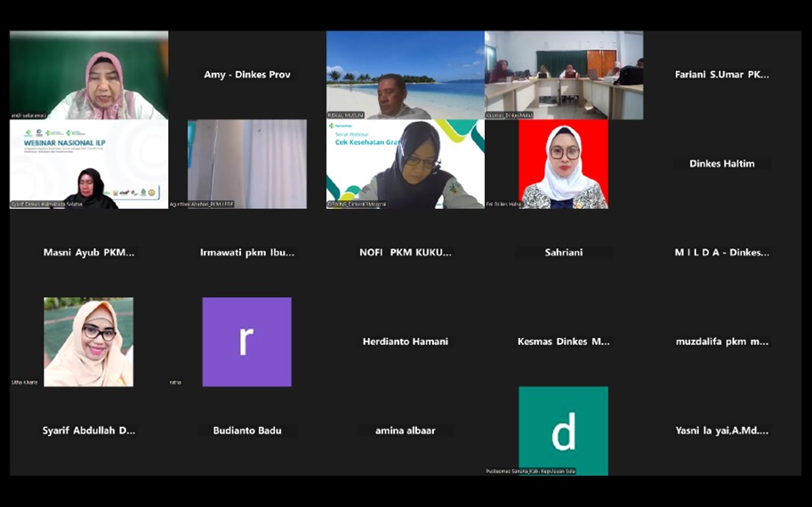Open the beach background video tile

[405, 75]
